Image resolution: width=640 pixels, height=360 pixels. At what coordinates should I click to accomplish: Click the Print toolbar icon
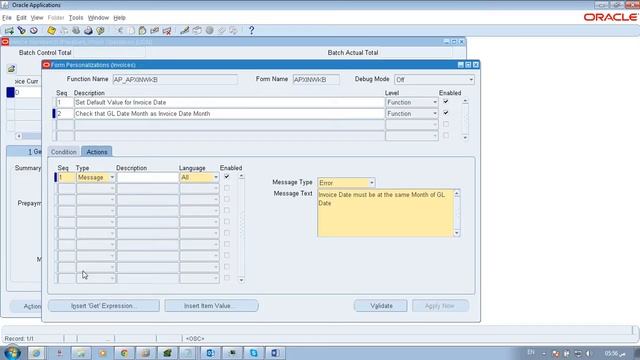click(88, 31)
